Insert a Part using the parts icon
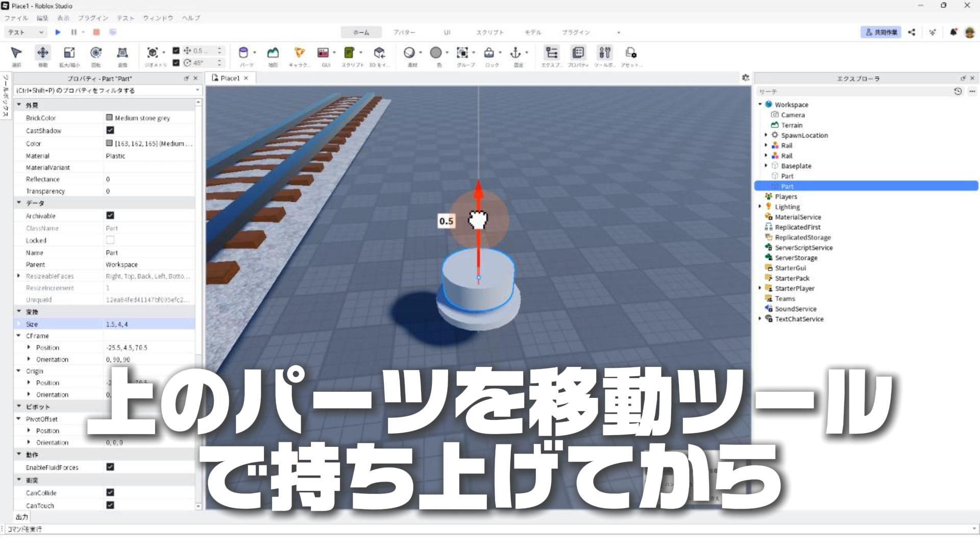980x551 pixels. [243, 53]
